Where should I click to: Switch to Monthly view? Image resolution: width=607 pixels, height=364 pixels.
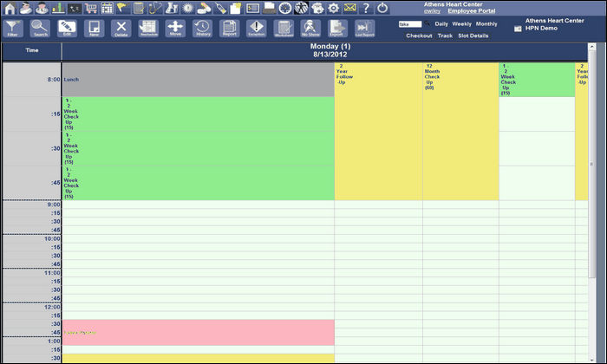click(x=486, y=24)
